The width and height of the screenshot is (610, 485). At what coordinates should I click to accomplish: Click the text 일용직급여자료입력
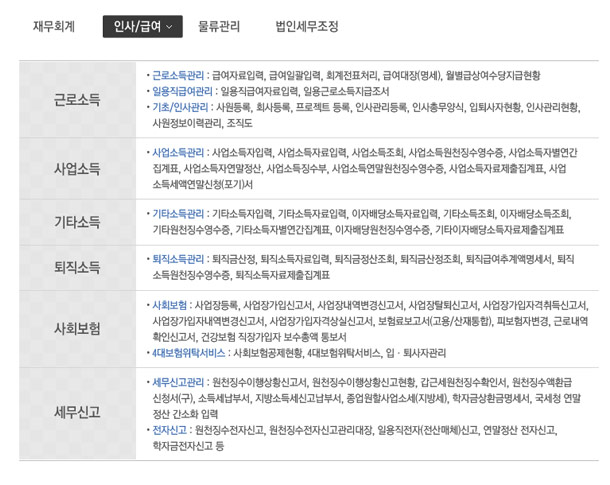259,91
